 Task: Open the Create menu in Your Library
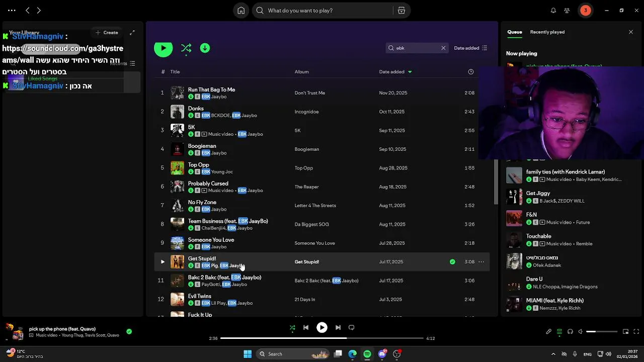click(107, 33)
